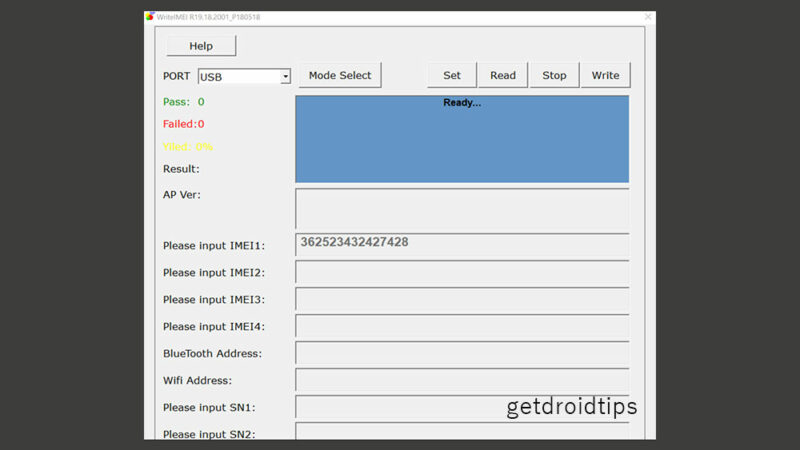Focus the IMEI1 input field
Image resolution: width=800 pixels, height=450 pixels.
(462, 245)
